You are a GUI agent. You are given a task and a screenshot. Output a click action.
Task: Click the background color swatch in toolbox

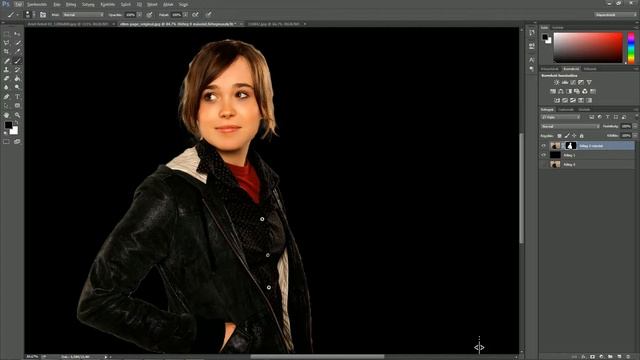point(14,131)
